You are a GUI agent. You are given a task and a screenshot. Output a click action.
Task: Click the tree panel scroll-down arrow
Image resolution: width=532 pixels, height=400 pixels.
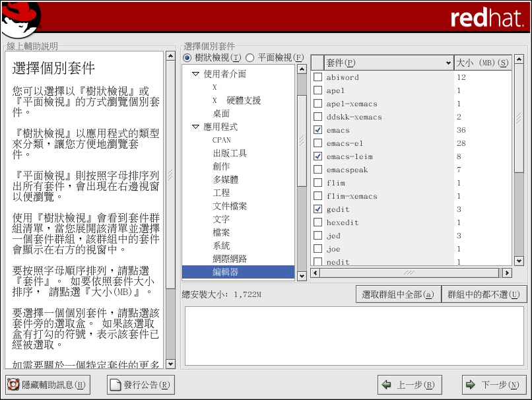pyautogui.click(x=302, y=276)
